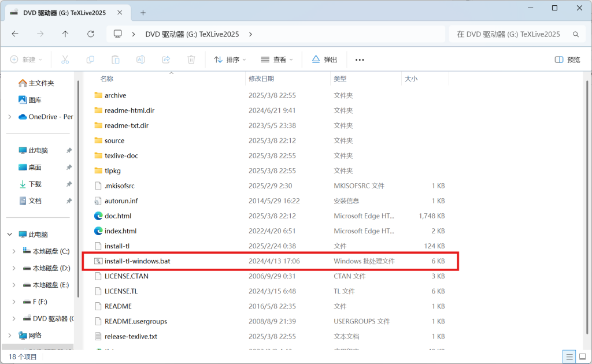The image size is (592, 364).
Task: Go back with the left arrow button
Action: pos(15,34)
